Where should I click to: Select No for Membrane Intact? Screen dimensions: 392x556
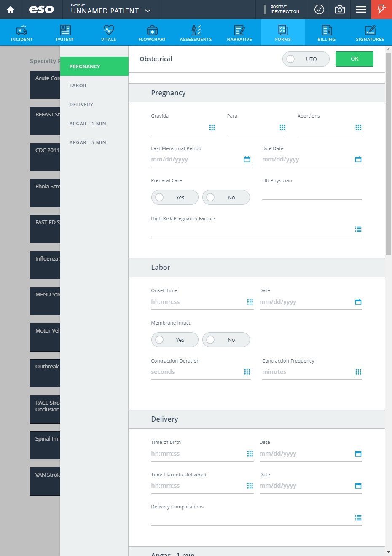coord(226,340)
